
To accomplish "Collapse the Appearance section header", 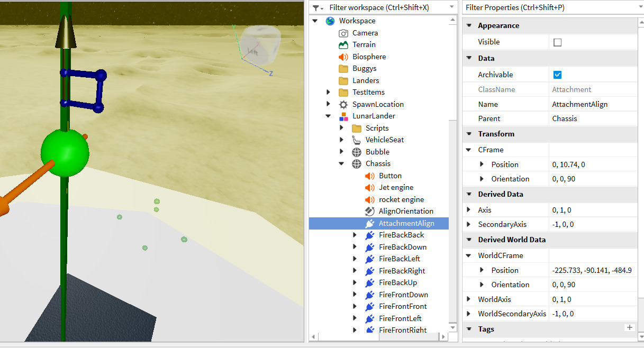I will tap(469, 25).
